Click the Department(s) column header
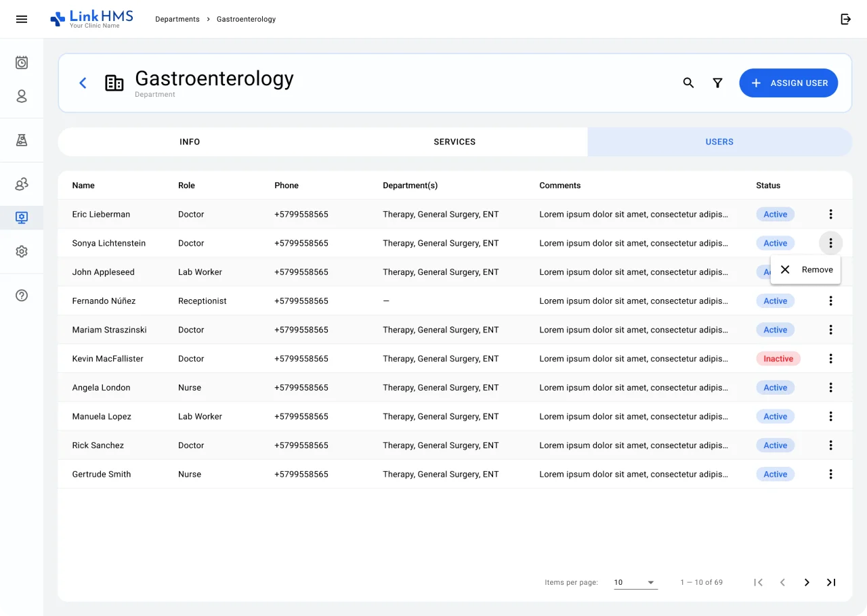The width and height of the screenshot is (867, 616). (x=410, y=185)
